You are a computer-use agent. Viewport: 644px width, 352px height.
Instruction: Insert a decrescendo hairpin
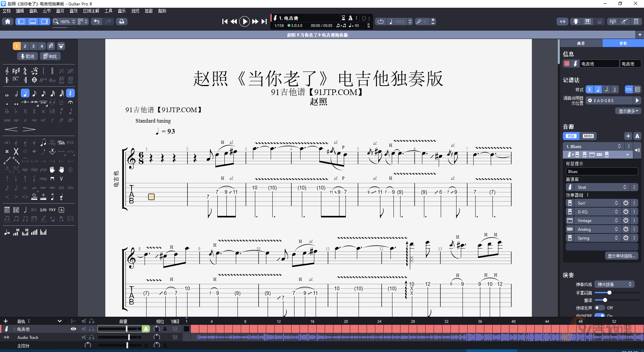[x=29, y=129]
